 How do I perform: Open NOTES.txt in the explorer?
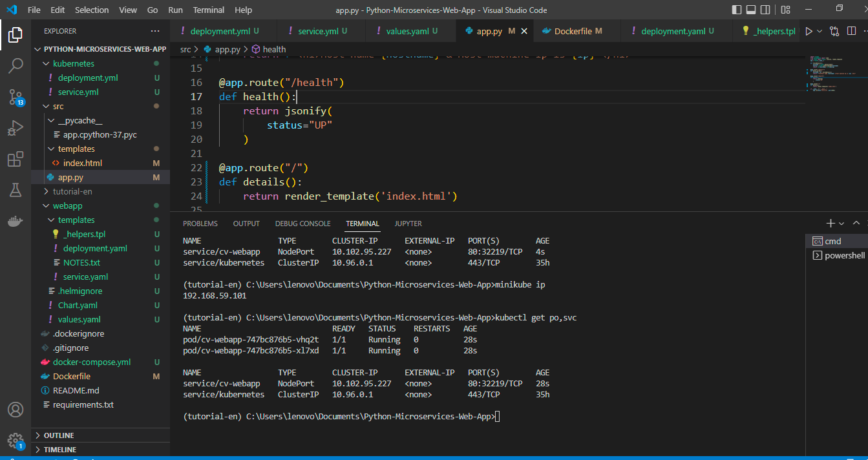[100, 262]
